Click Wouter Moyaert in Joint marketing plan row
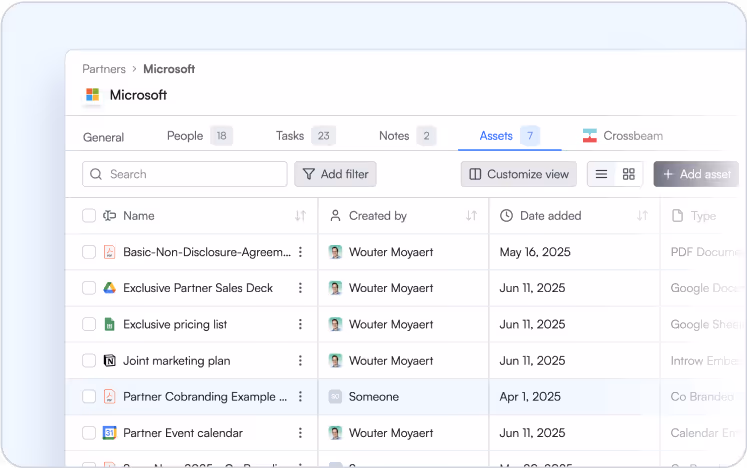This screenshot has width=747, height=468. pyautogui.click(x=391, y=361)
